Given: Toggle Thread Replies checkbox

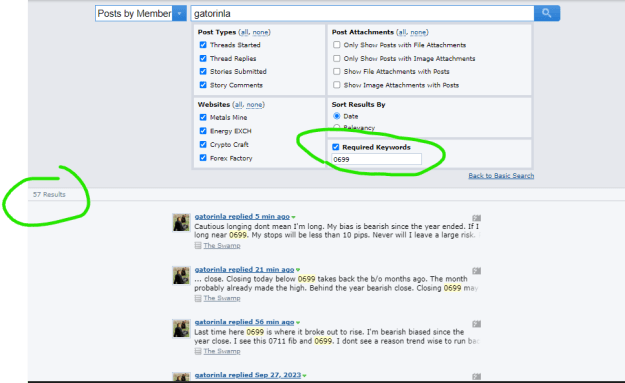Looking at the screenshot, I should (203, 58).
